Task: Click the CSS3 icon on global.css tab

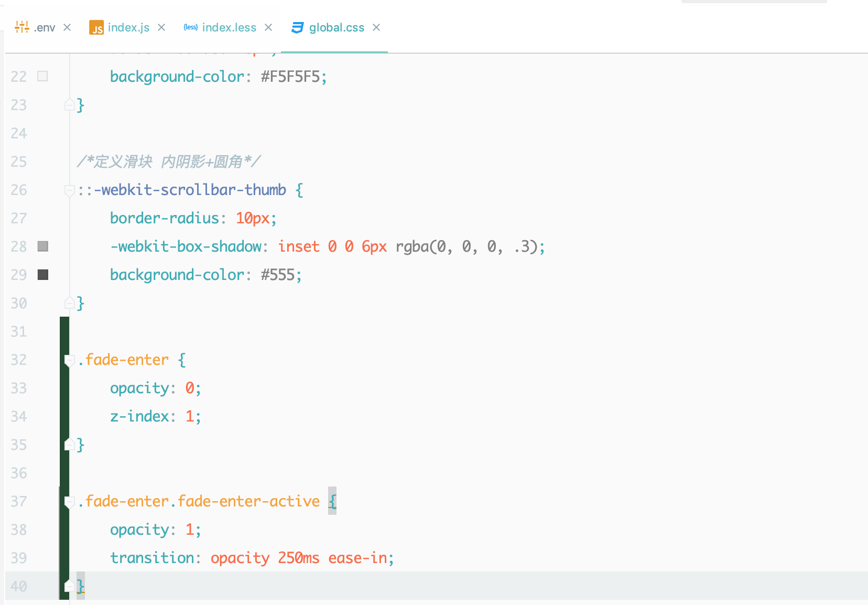Action: (x=298, y=28)
